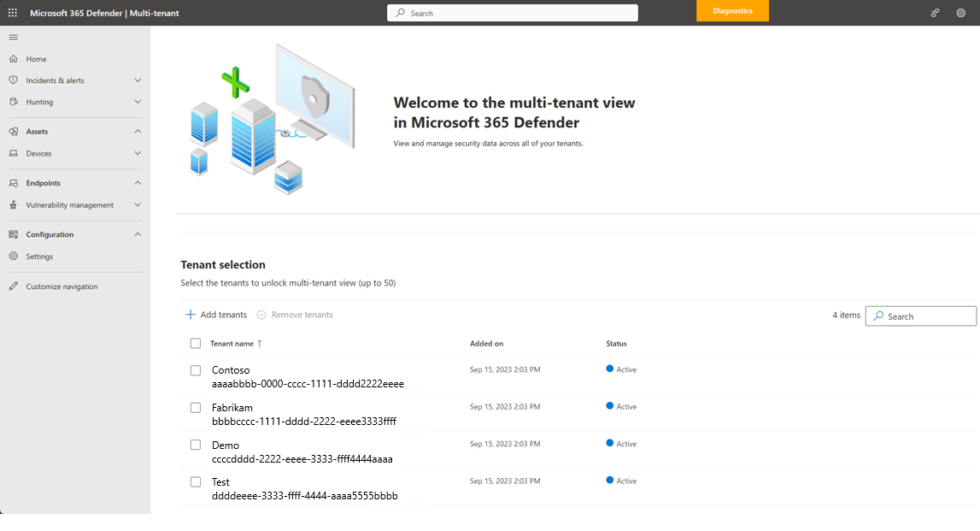This screenshot has height=531, width=980.
Task: Toggle the select-all tenants checkbox
Action: point(196,344)
